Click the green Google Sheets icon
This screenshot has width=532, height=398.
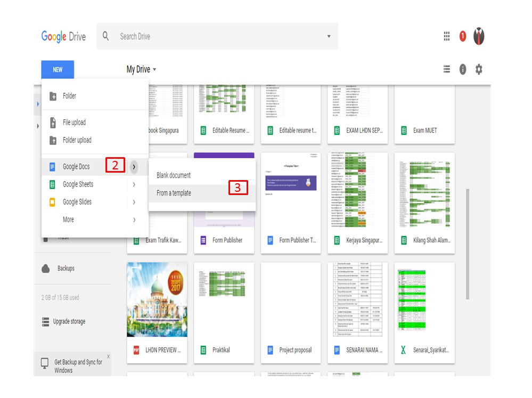pos(52,184)
